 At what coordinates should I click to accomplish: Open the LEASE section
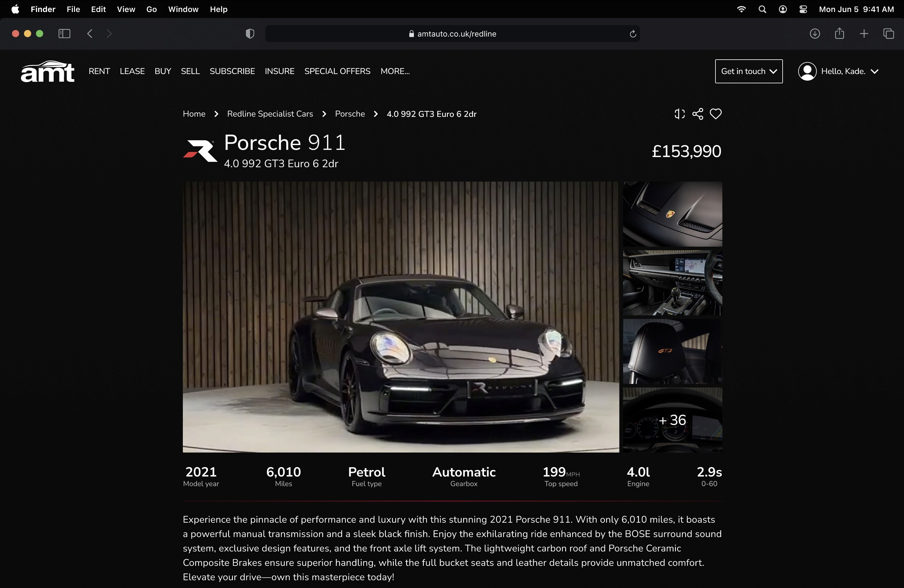point(132,71)
